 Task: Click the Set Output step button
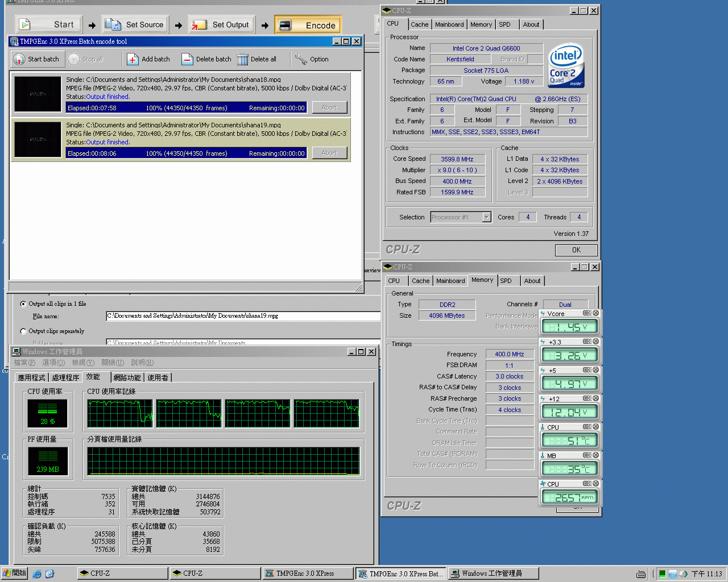click(222, 24)
